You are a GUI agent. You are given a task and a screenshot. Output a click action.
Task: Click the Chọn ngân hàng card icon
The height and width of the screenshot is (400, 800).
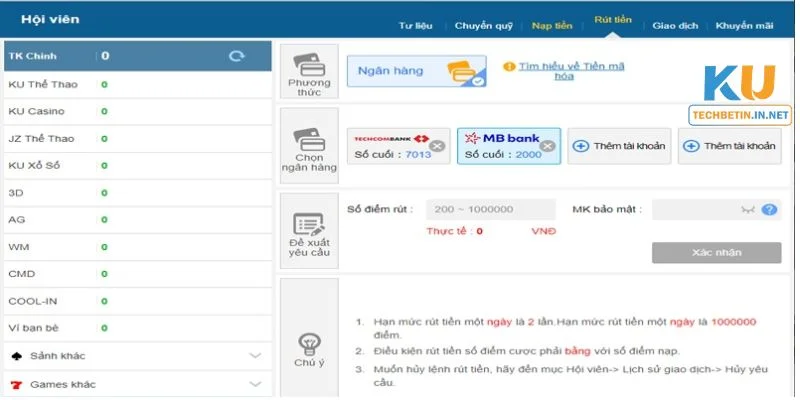309,140
